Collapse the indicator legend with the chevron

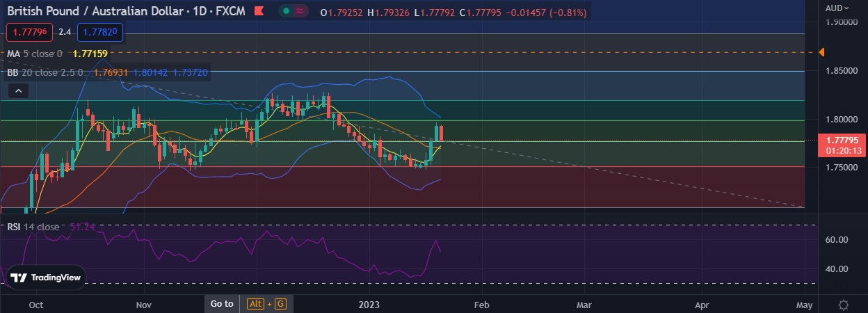(x=19, y=90)
